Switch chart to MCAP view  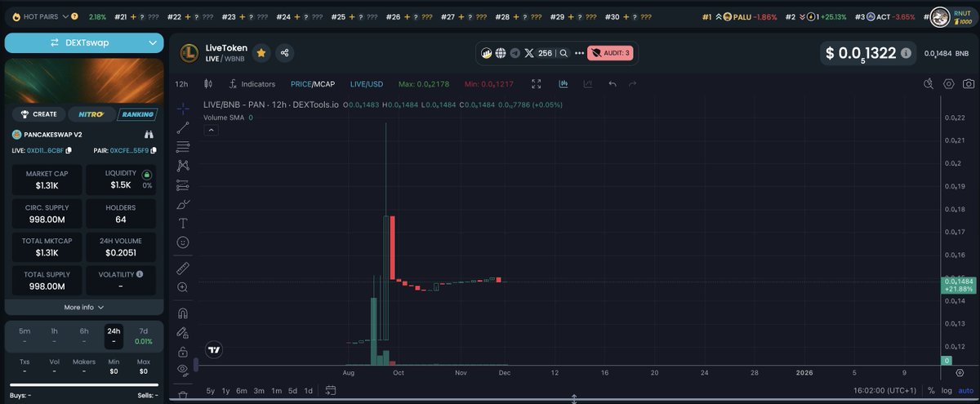pyautogui.click(x=325, y=84)
